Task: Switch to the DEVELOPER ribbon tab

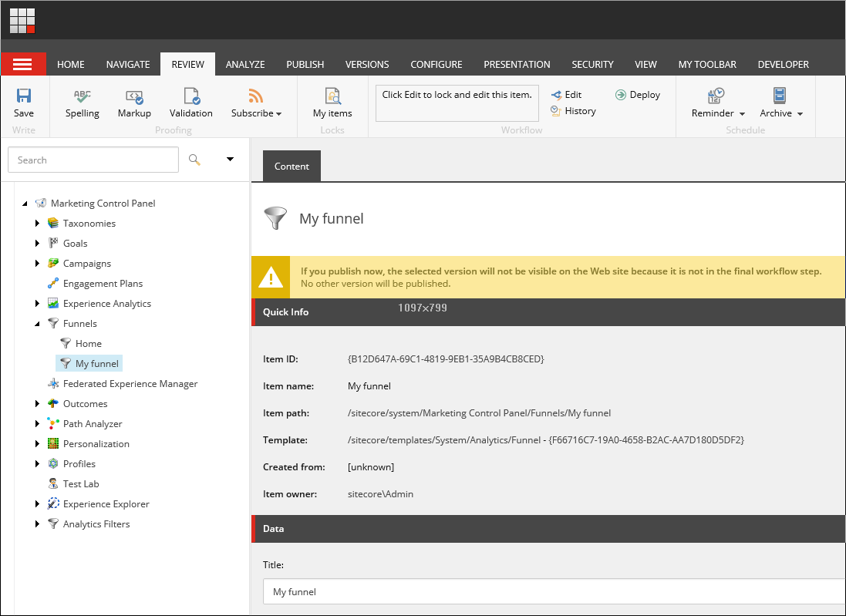Action: click(784, 64)
